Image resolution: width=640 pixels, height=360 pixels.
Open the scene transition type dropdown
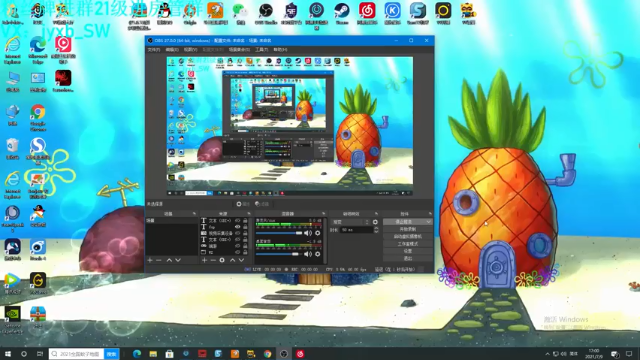coord(351,222)
